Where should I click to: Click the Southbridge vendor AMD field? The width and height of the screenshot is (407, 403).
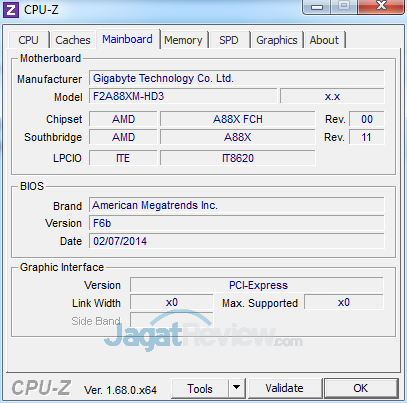(123, 137)
